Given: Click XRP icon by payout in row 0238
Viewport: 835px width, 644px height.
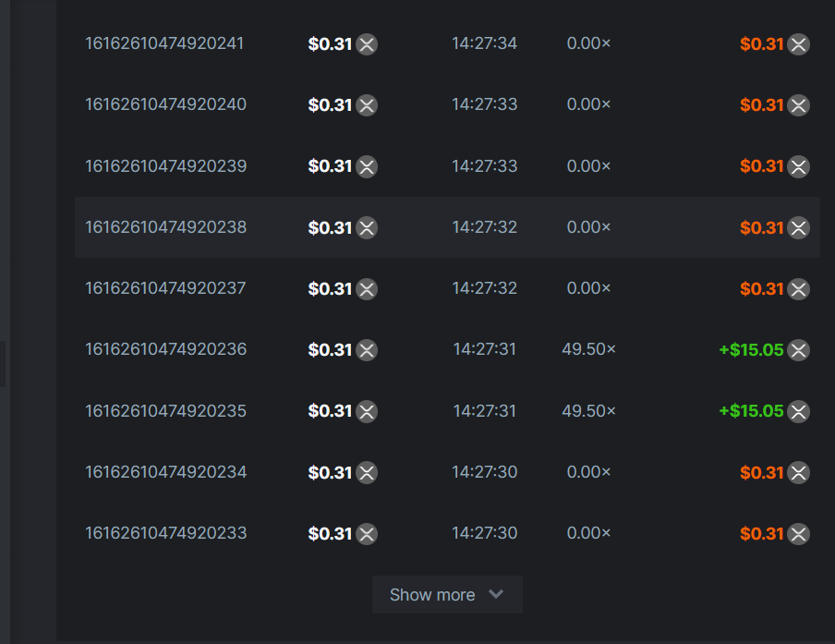Looking at the screenshot, I should (799, 228).
